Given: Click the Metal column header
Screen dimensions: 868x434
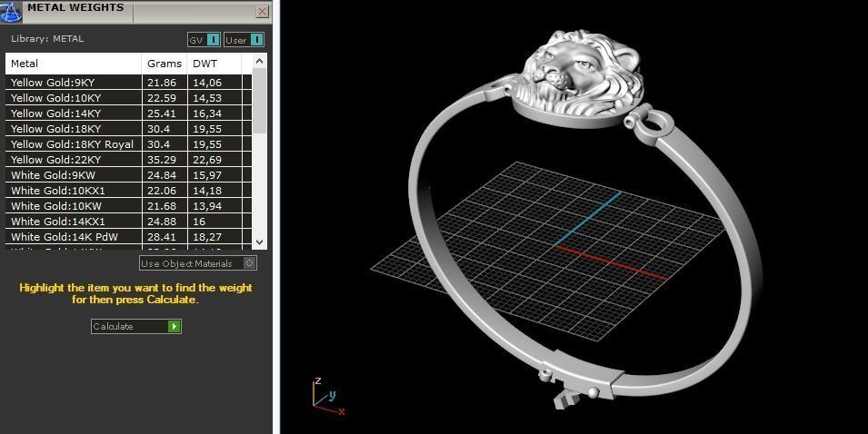Looking at the screenshot, I should 74,64.
